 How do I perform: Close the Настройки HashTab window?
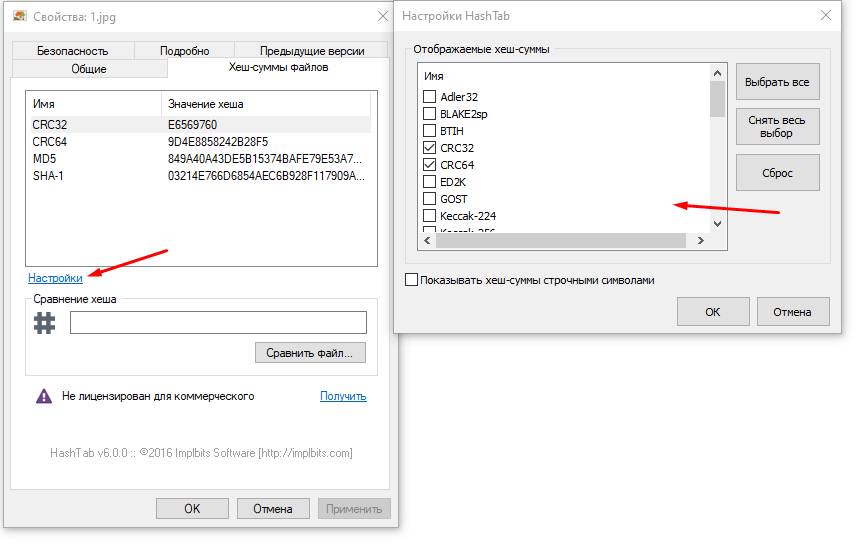coord(826,15)
